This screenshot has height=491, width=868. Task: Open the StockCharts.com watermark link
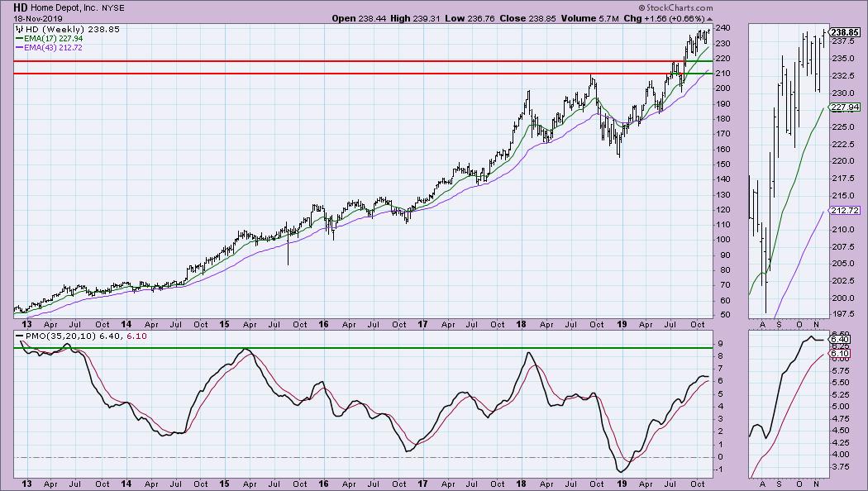point(676,7)
